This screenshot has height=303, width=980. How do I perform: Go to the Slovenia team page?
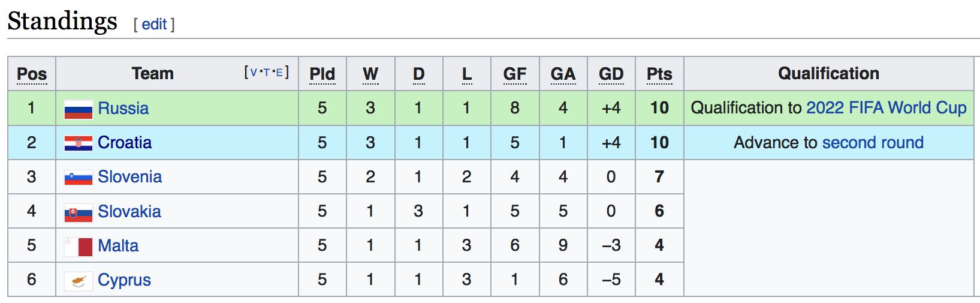point(129,177)
